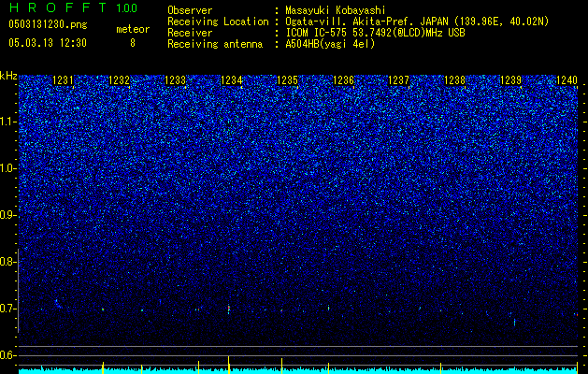Click the 1235 time marker
Viewport: 588px width, 374px height.
(x=287, y=80)
